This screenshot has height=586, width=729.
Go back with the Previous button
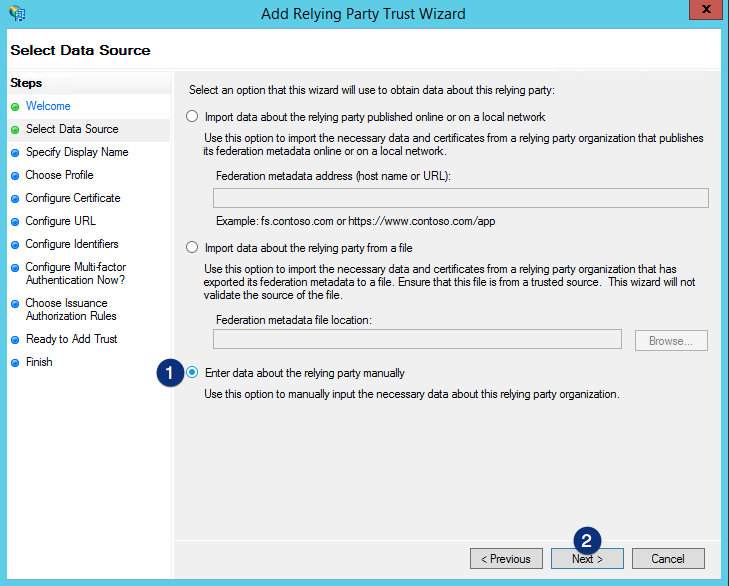506,559
